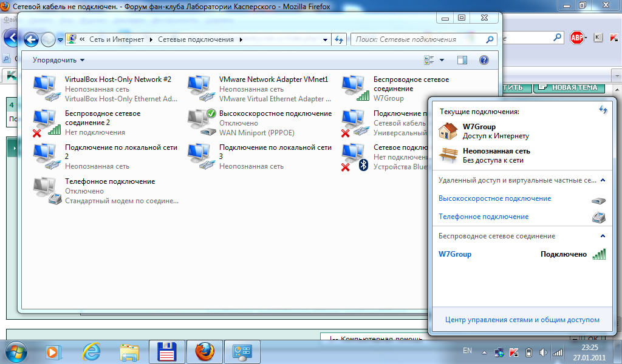
Task: Click the network signal tray icon
Action: coord(558,352)
